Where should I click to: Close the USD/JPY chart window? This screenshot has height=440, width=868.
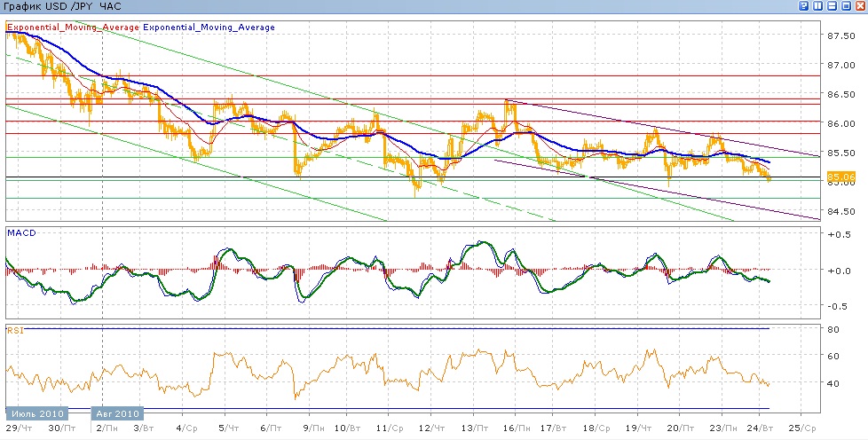point(859,6)
